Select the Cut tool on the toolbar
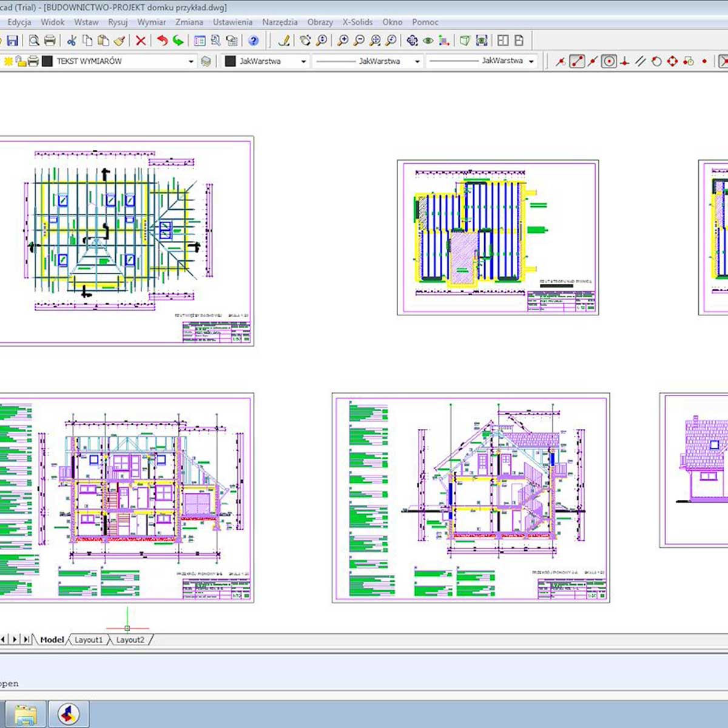This screenshot has width=728, height=728. pyautogui.click(x=72, y=40)
